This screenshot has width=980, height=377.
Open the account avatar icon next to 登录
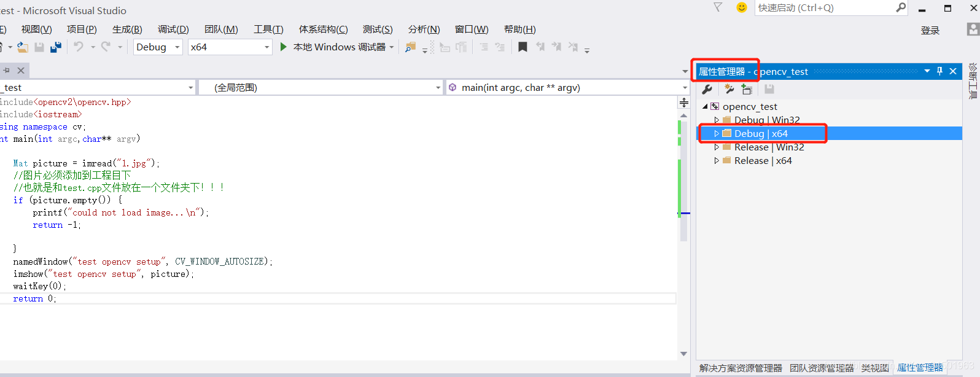tap(973, 29)
